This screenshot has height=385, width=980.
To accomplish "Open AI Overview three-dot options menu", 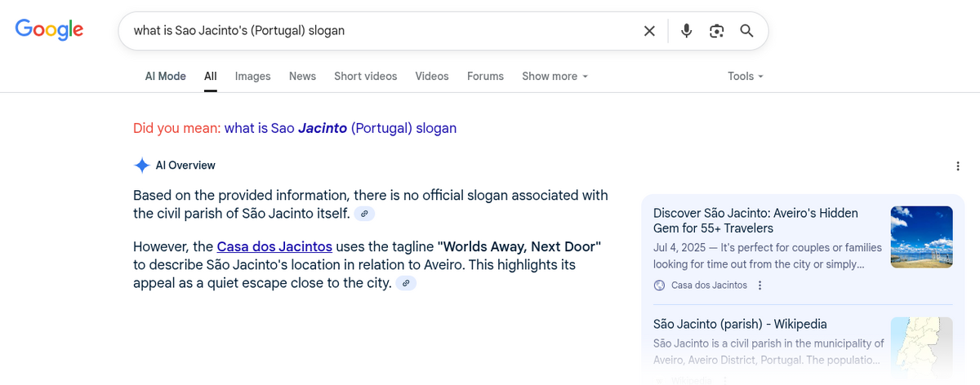I will (x=958, y=166).
